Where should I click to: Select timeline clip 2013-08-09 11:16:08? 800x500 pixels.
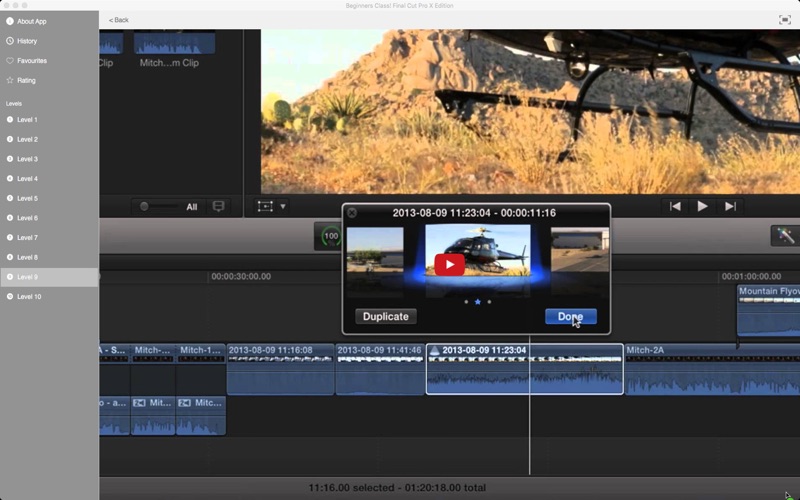(x=280, y=369)
